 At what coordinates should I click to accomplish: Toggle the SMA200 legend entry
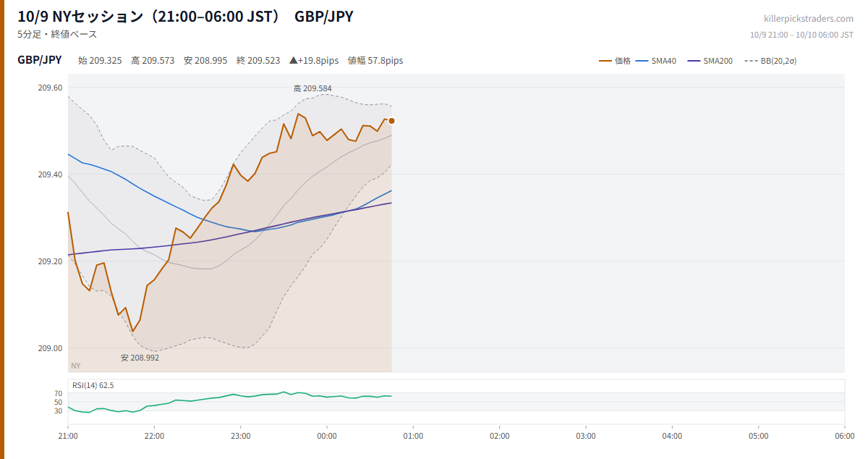pos(710,61)
